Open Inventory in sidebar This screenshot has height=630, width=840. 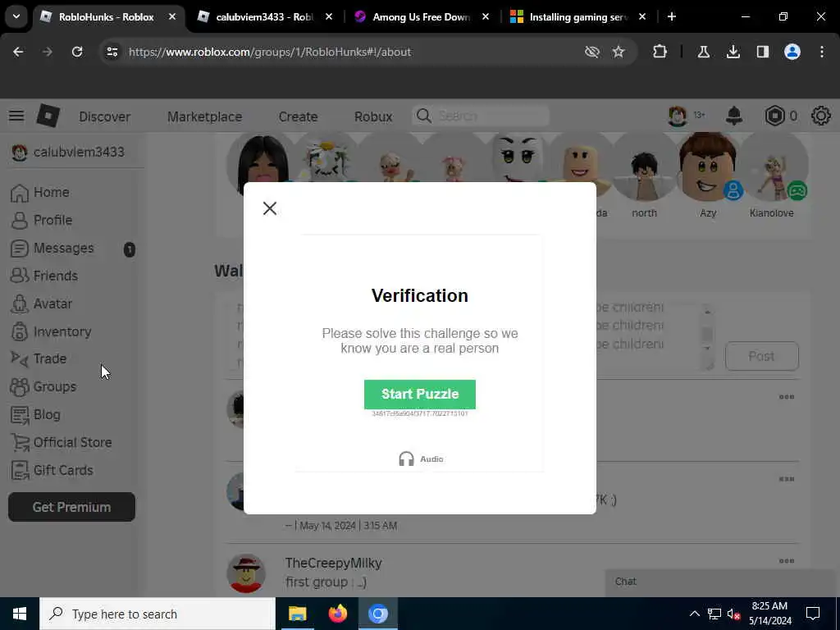tap(51, 331)
